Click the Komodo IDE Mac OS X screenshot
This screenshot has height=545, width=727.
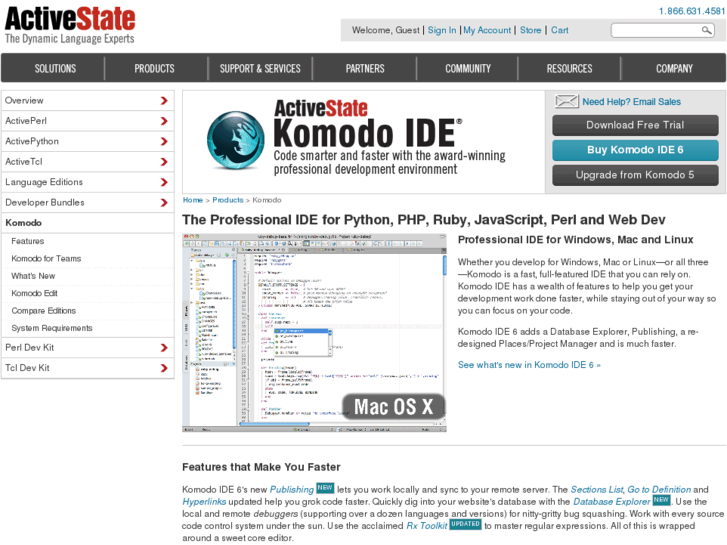click(x=314, y=333)
